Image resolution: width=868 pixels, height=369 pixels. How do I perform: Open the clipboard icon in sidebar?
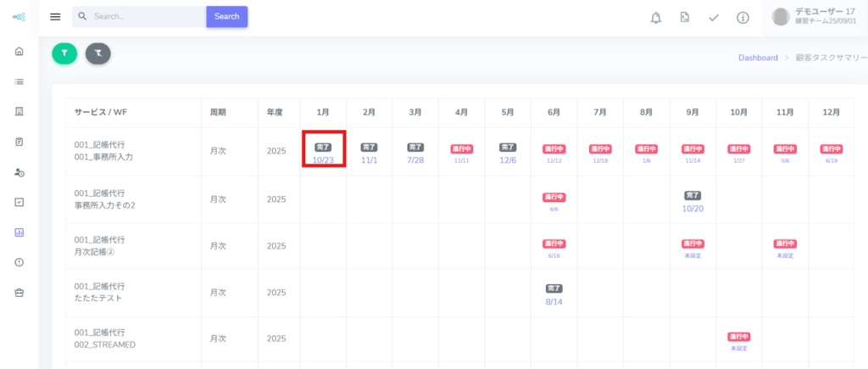19,142
